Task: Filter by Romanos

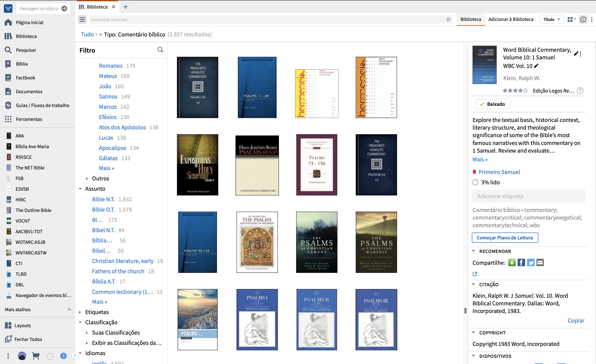Action: (111, 66)
